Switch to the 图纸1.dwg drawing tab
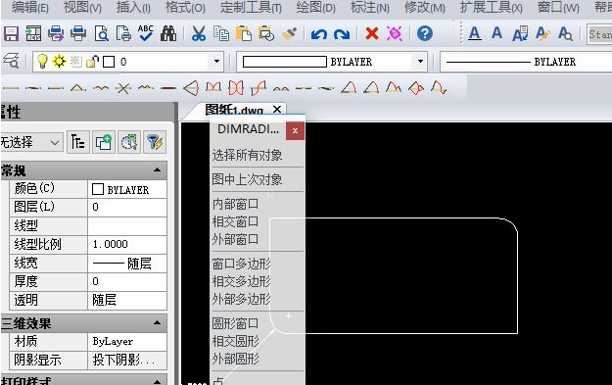 pyautogui.click(x=234, y=110)
